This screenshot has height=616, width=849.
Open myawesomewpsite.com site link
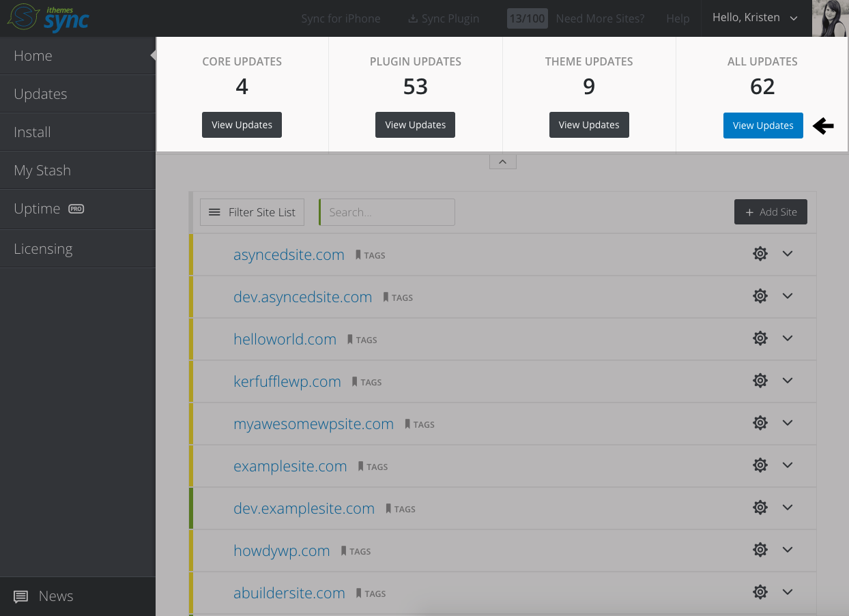coord(313,424)
